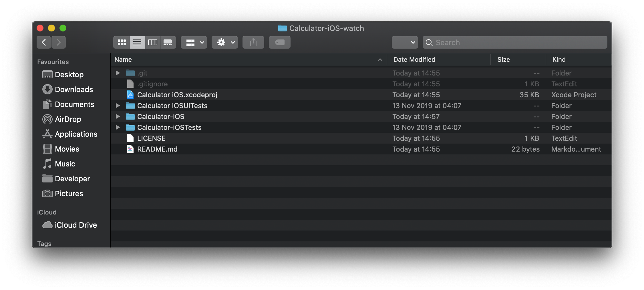This screenshot has width=644, height=290.
Task: Open the Share menu icon
Action: click(253, 42)
